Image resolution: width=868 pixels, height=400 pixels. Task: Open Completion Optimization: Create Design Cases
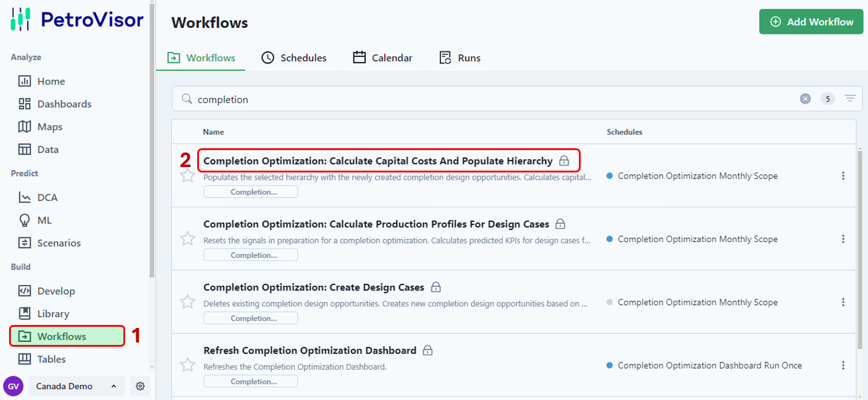tap(314, 287)
